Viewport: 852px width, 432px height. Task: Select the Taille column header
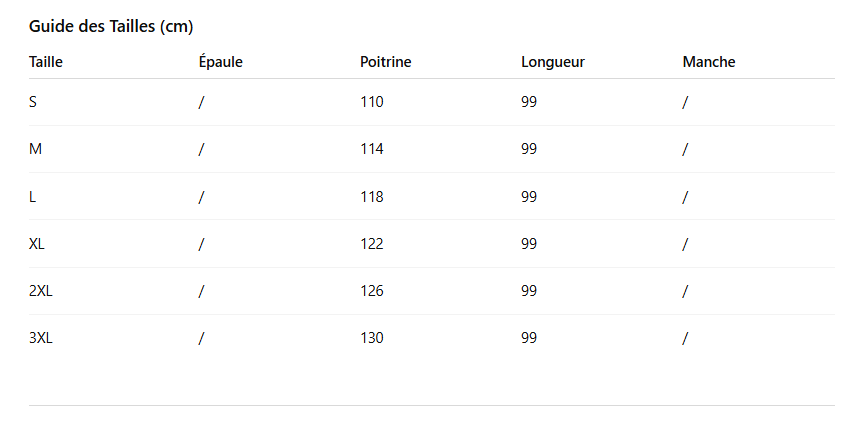pos(46,62)
